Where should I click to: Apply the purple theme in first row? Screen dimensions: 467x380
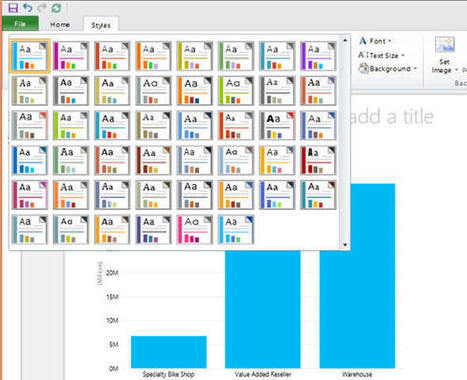[x=318, y=56]
